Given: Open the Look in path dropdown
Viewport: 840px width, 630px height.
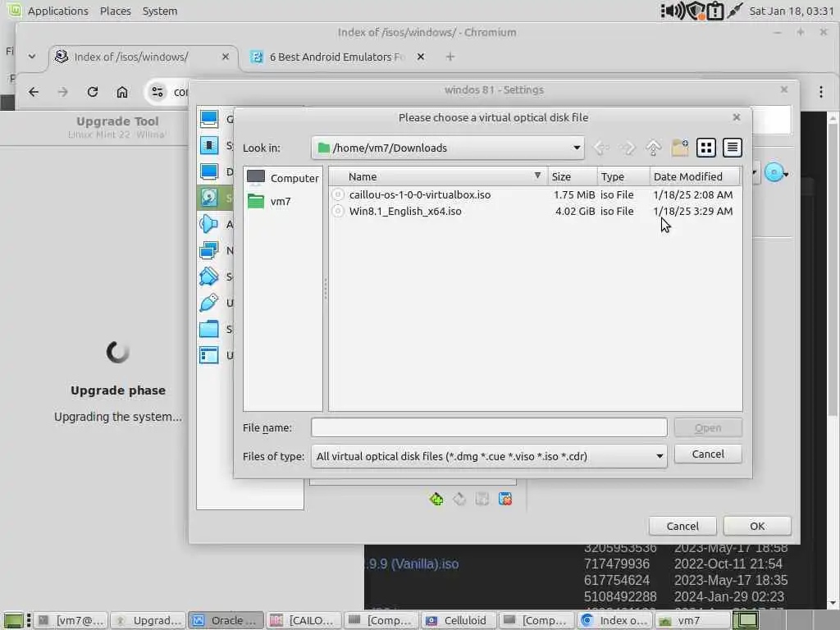Looking at the screenshot, I should coord(447,148).
